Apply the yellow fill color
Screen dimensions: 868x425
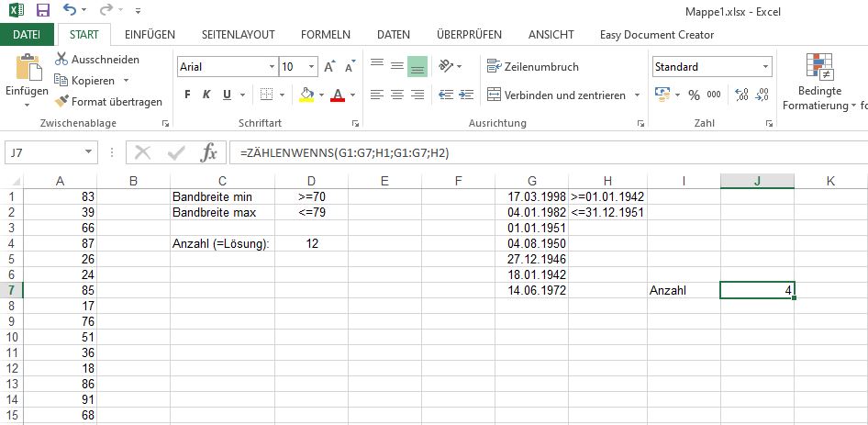(x=306, y=95)
